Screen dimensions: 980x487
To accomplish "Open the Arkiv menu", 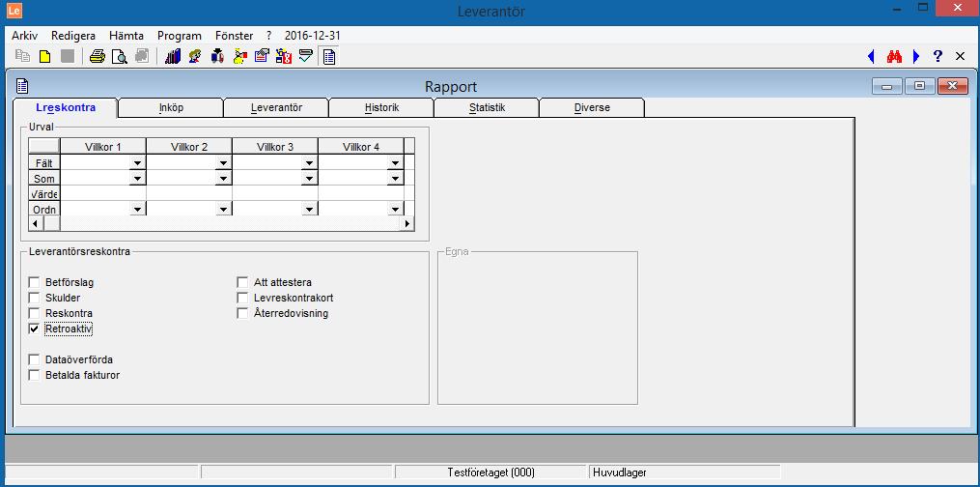I will [x=25, y=36].
